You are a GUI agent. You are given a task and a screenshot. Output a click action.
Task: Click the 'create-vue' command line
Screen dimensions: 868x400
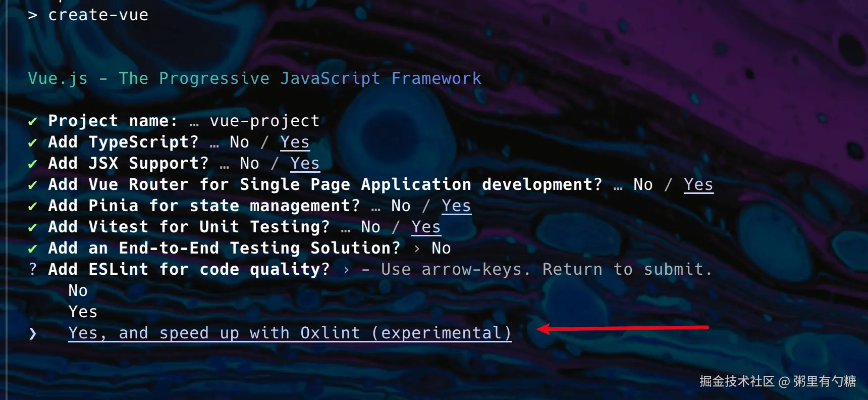(x=98, y=15)
